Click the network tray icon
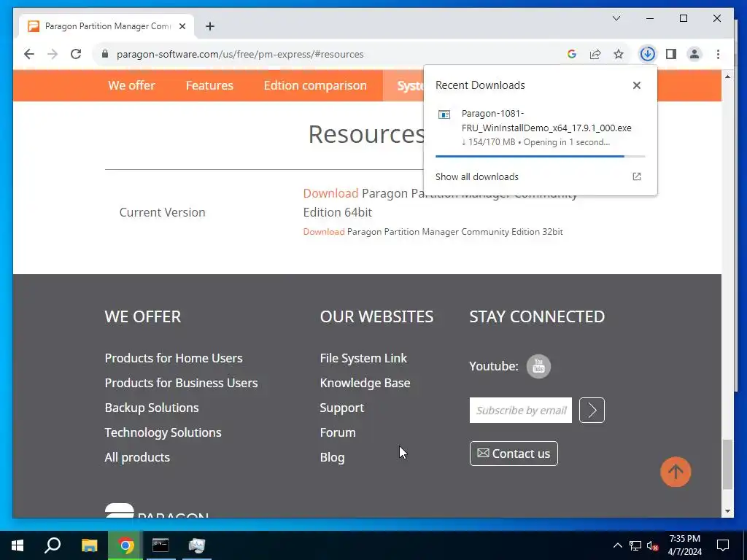The width and height of the screenshot is (747, 560). [x=635, y=545]
